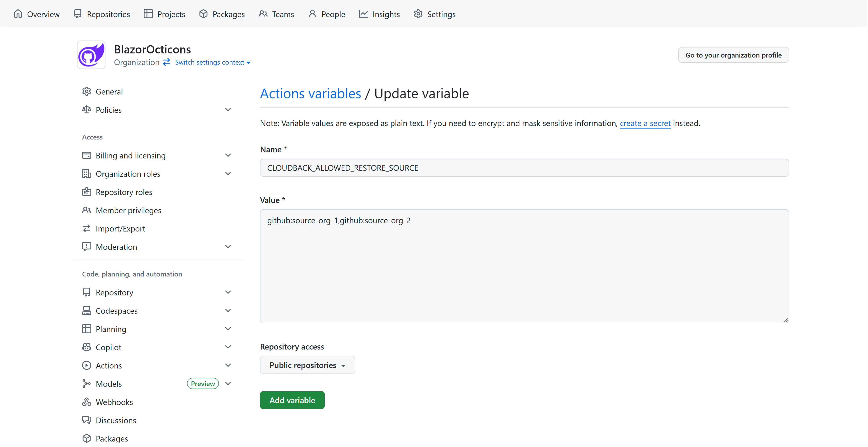Expand the Policies section chevron
The height and width of the screenshot is (447, 868).
coord(228,110)
